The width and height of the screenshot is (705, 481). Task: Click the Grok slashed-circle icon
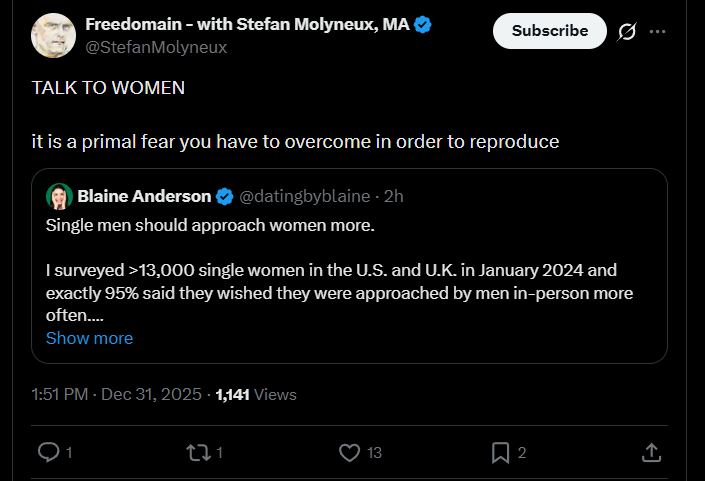point(627,31)
